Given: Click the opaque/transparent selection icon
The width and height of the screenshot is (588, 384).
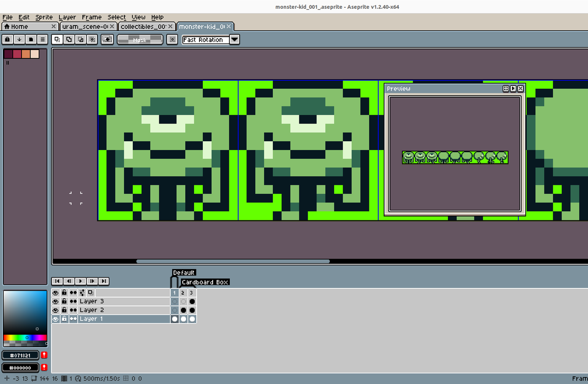Looking at the screenshot, I should click(107, 39).
